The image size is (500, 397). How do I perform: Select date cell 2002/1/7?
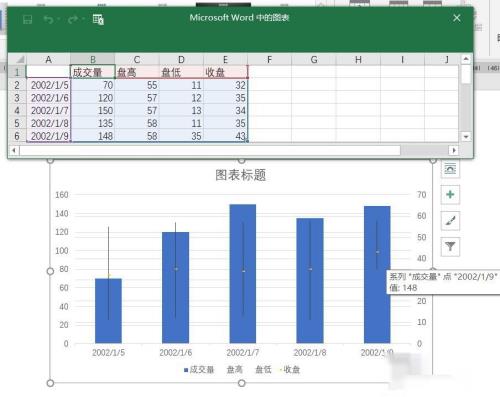pyautogui.click(x=48, y=110)
